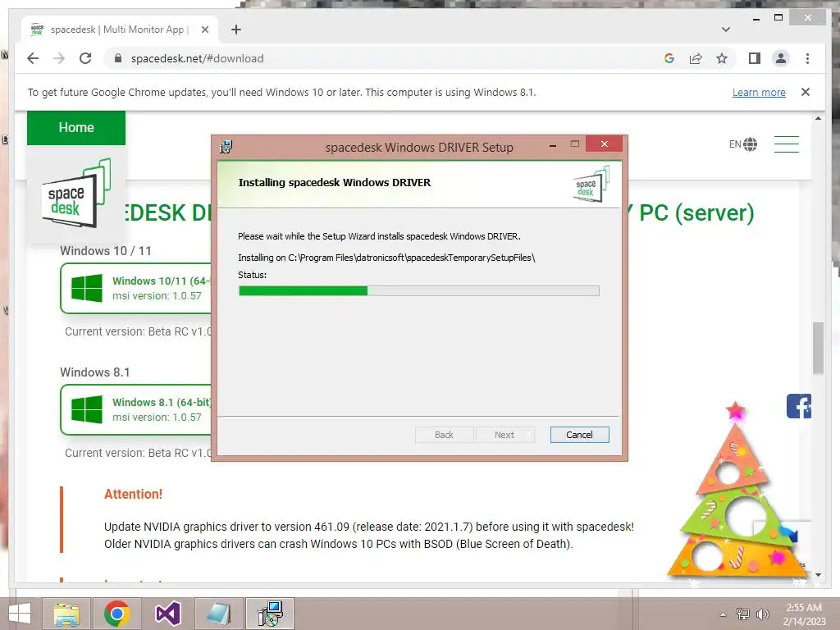The width and height of the screenshot is (840, 630).
Task: Click the Google icon in address bar
Action: [x=669, y=58]
